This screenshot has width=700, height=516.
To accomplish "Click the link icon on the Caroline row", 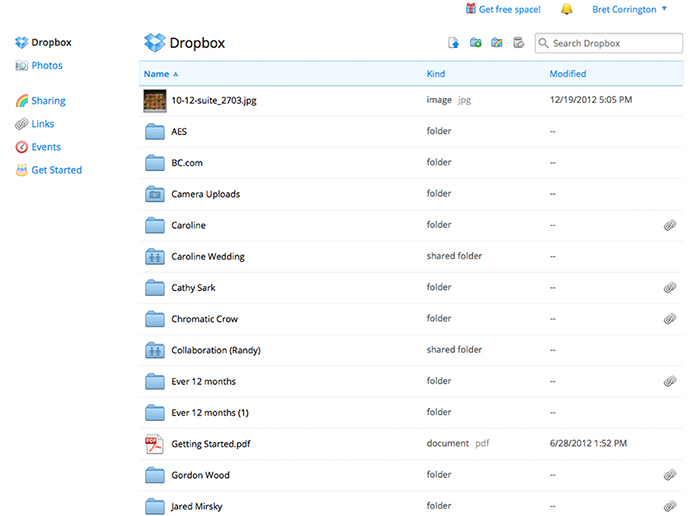I will (x=670, y=225).
